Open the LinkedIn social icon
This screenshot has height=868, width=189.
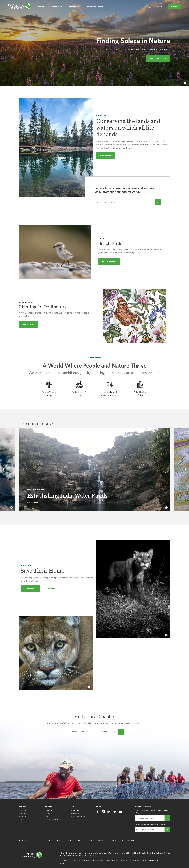pos(109,812)
